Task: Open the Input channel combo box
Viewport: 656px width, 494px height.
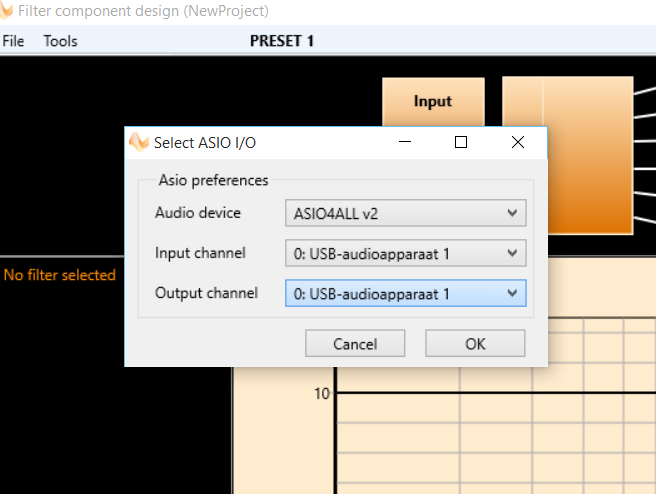Action: point(405,253)
